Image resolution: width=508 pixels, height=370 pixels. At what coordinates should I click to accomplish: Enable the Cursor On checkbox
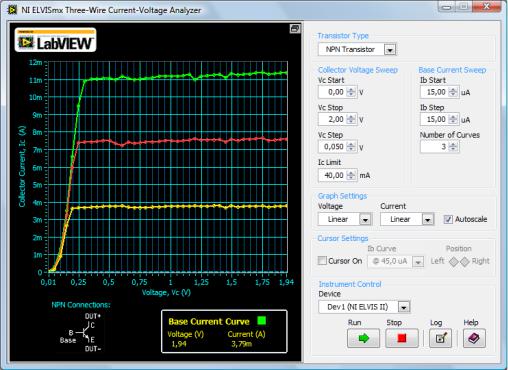tap(322, 261)
